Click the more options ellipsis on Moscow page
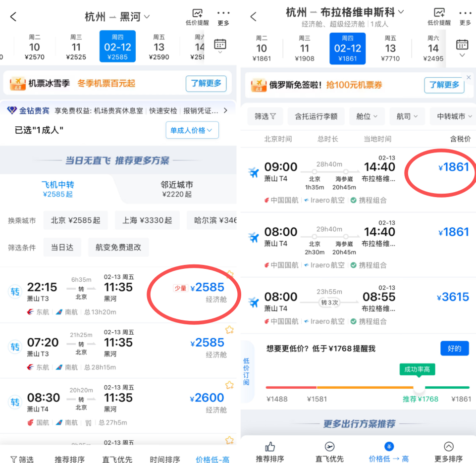The image size is (476, 463). pyautogui.click(x=465, y=14)
